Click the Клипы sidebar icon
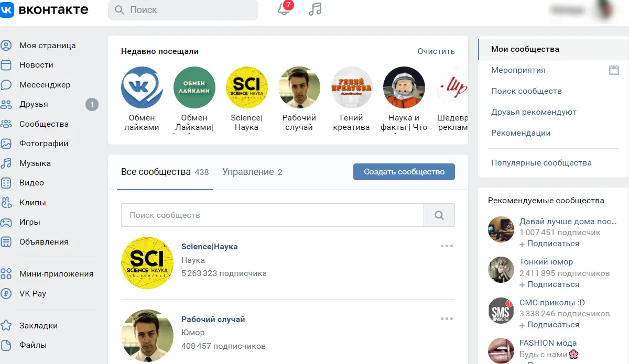 pos(6,203)
